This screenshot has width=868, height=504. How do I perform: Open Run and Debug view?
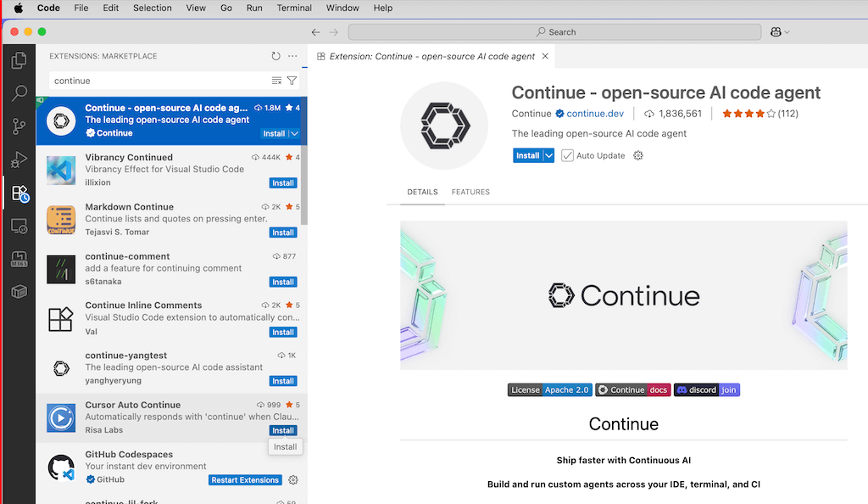(18, 160)
